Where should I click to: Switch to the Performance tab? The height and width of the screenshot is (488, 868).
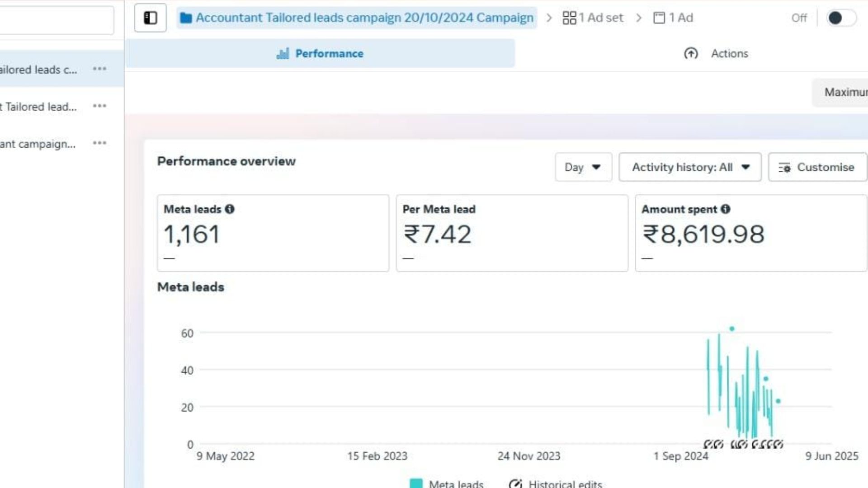coord(320,53)
